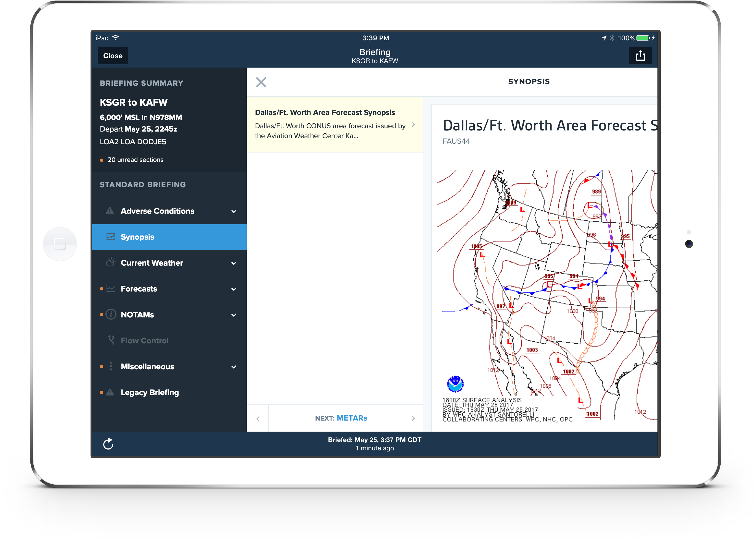This screenshot has height=540, width=756.
Task: Select the greyed Flow Control menu item
Action: click(169, 341)
